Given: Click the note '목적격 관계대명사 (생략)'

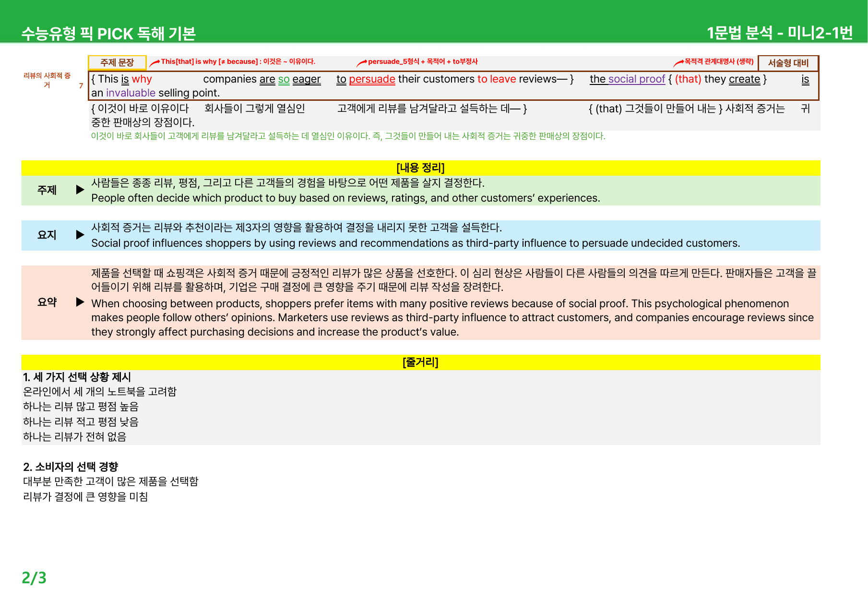Looking at the screenshot, I should tap(719, 61).
